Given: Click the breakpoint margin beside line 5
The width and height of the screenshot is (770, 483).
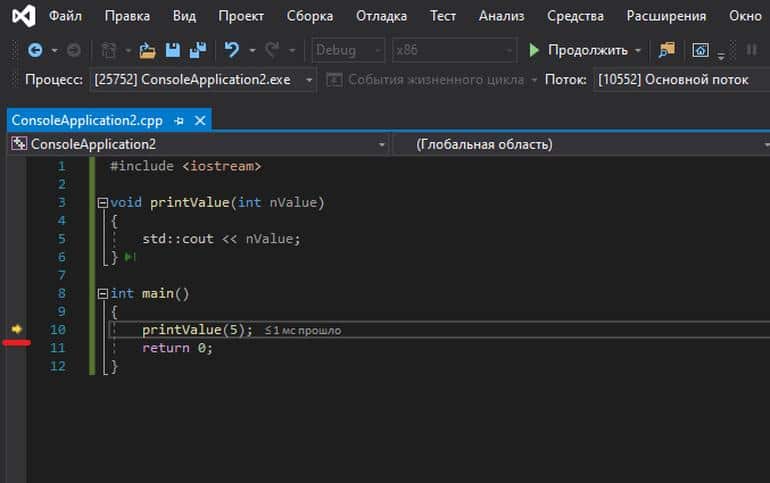Looking at the screenshot, I should (16, 239).
